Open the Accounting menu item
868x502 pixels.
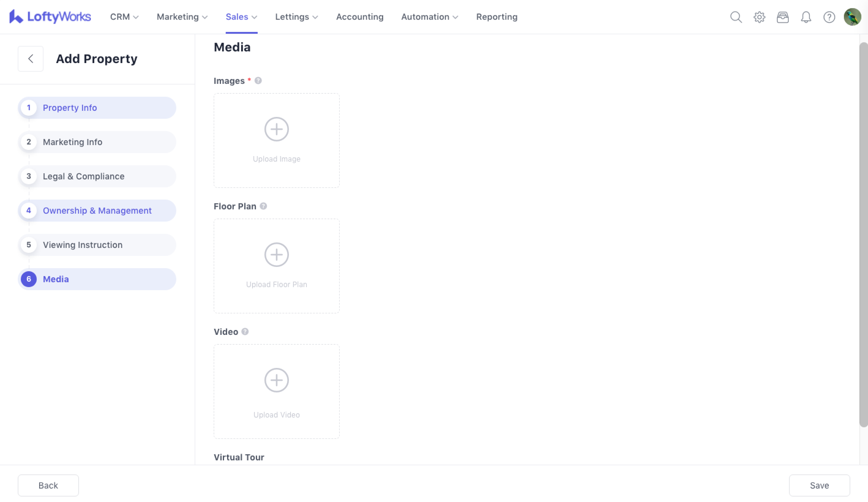[x=360, y=17]
